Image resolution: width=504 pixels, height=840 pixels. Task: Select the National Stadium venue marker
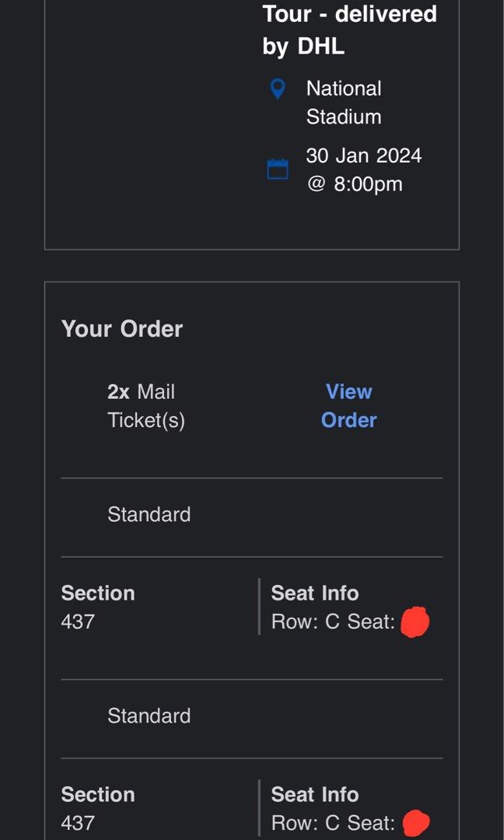[276, 89]
